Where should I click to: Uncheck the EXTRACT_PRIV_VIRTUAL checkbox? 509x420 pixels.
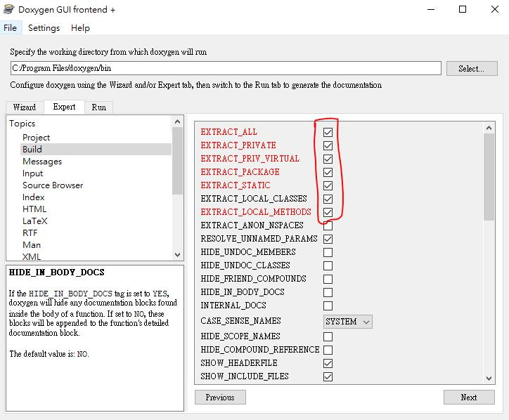[328, 159]
